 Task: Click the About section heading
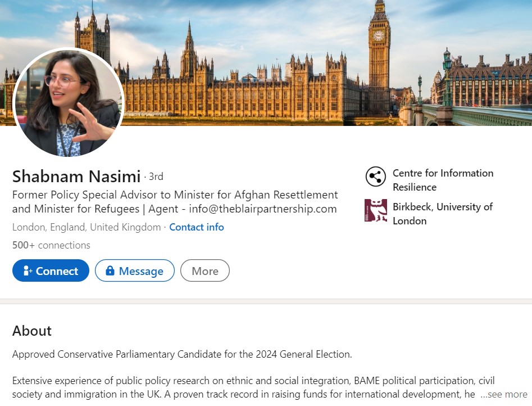32,331
